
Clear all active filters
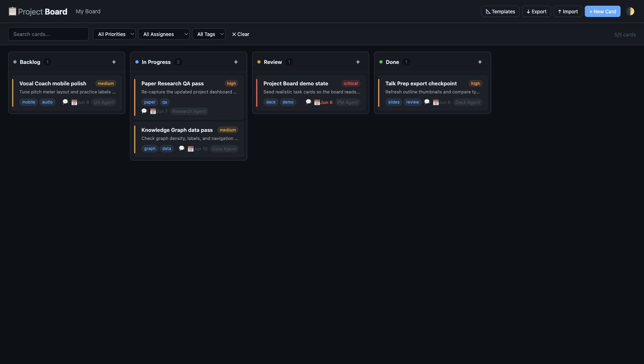click(x=240, y=34)
